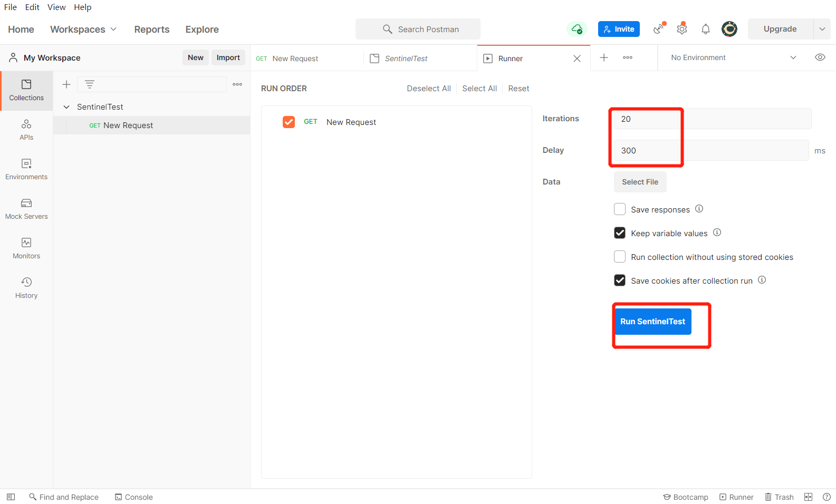Open the Edit menu

point(32,7)
